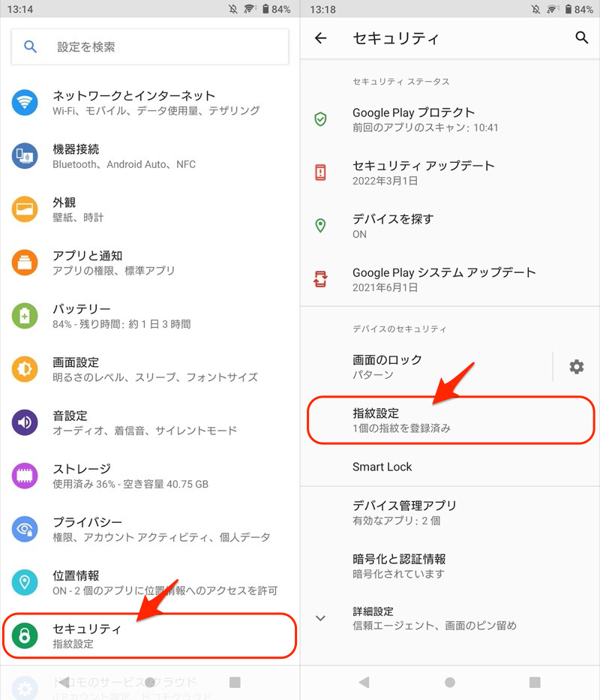Open the 画面のロック gear settings icon
This screenshot has width=600, height=700.
coord(576,367)
